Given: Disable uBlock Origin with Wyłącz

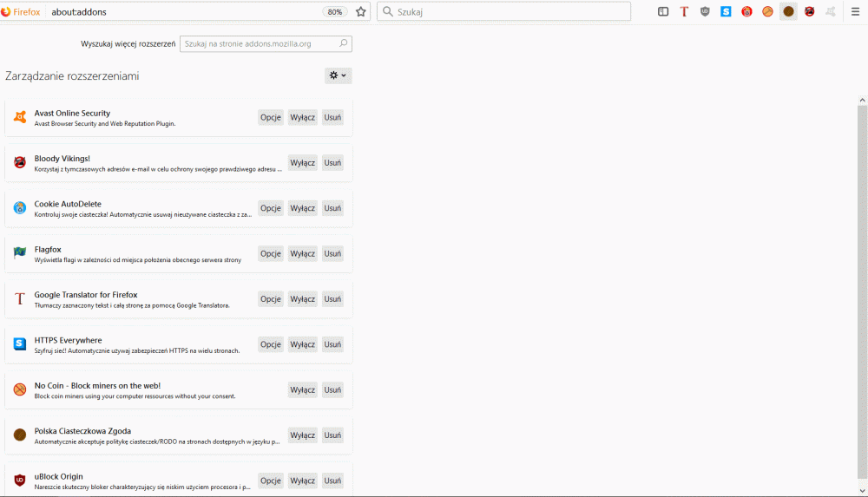Looking at the screenshot, I should click(x=303, y=481).
